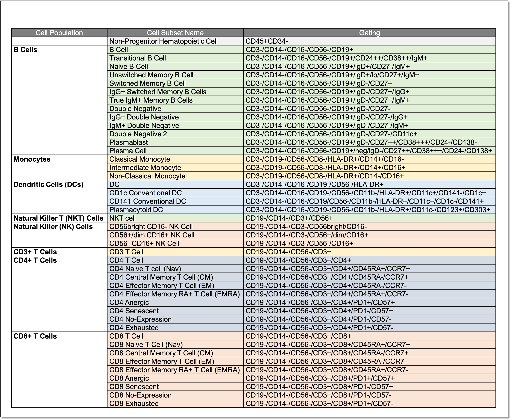Screen dimensions: 511x420
Task: Select the NKT cell gating CD19-/CD14-/CD3+/CD56+
Action: [x=289, y=218]
